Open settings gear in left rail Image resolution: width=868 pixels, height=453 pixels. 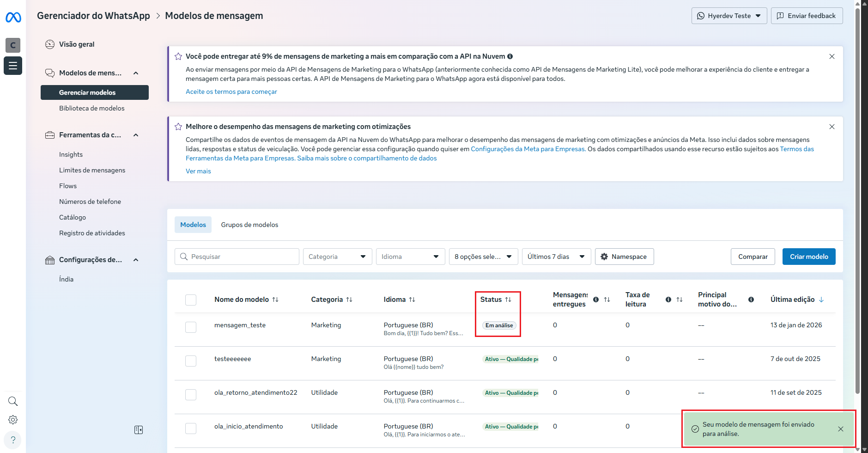tap(13, 420)
